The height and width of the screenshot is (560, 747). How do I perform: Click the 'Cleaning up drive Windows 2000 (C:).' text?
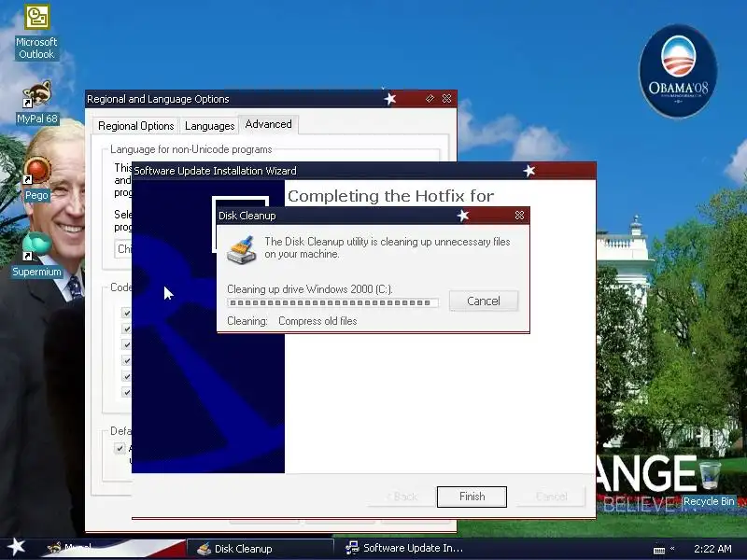tap(310, 289)
